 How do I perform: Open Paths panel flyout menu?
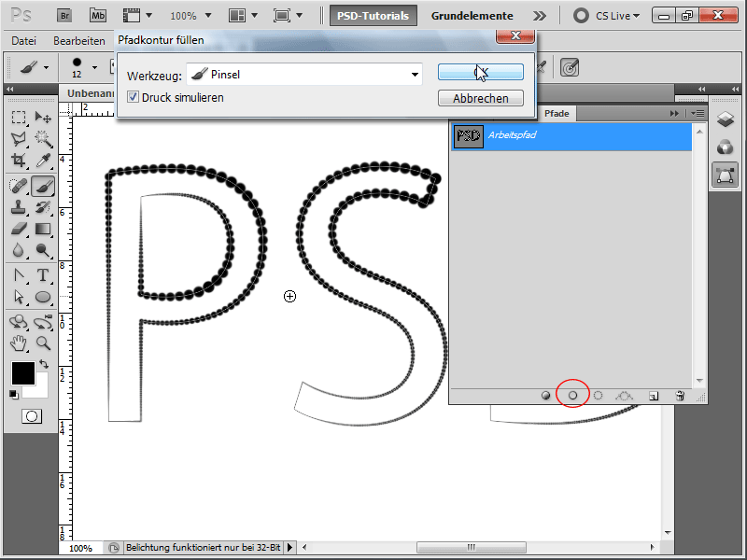point(698,113)
